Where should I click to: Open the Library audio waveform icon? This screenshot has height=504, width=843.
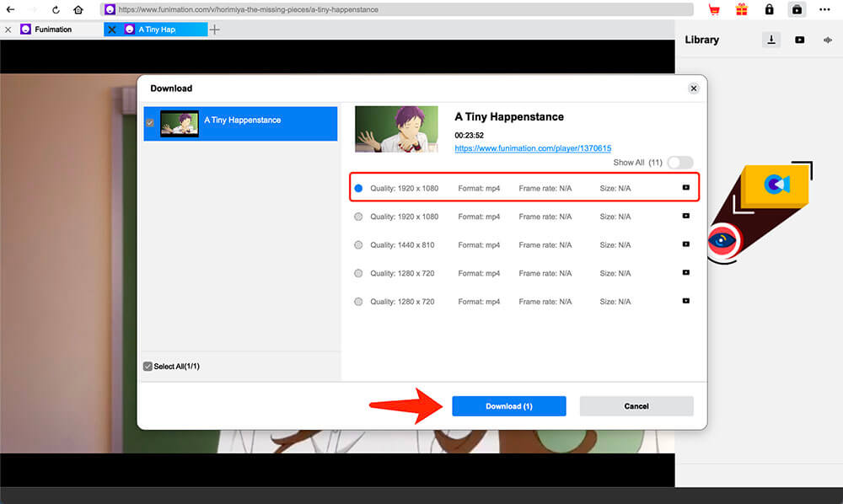coord(827,40)
